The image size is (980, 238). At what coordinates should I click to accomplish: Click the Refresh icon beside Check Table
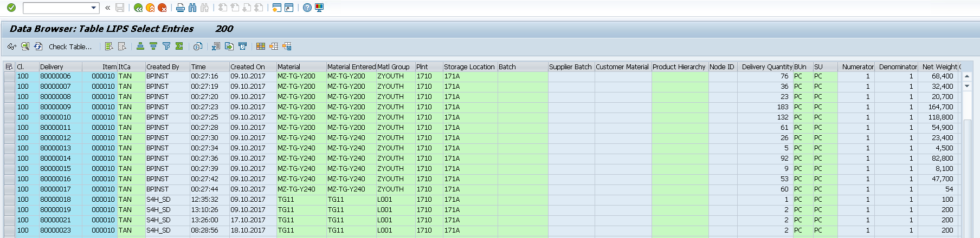click(x=38, y=47)
